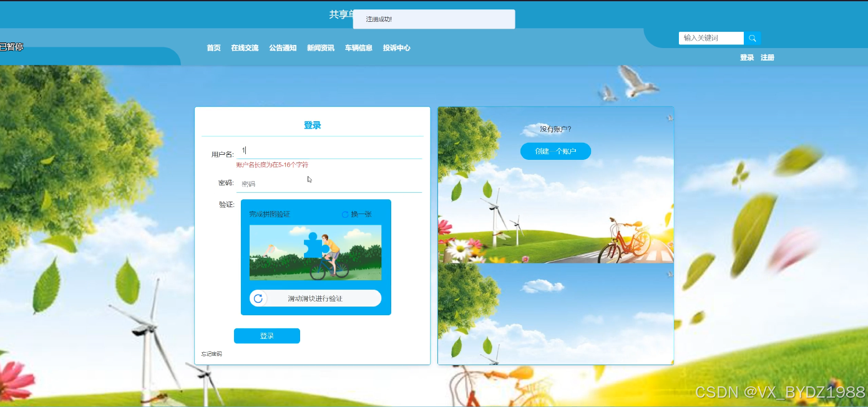Click the 没有账户? text
Image resolution: width=868 pixels, height=407 pixels.
555,129
